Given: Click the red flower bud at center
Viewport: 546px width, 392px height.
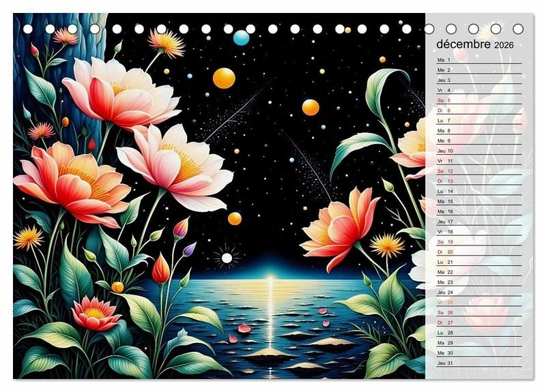Looking at the screenshot, I should coord(160,270).
